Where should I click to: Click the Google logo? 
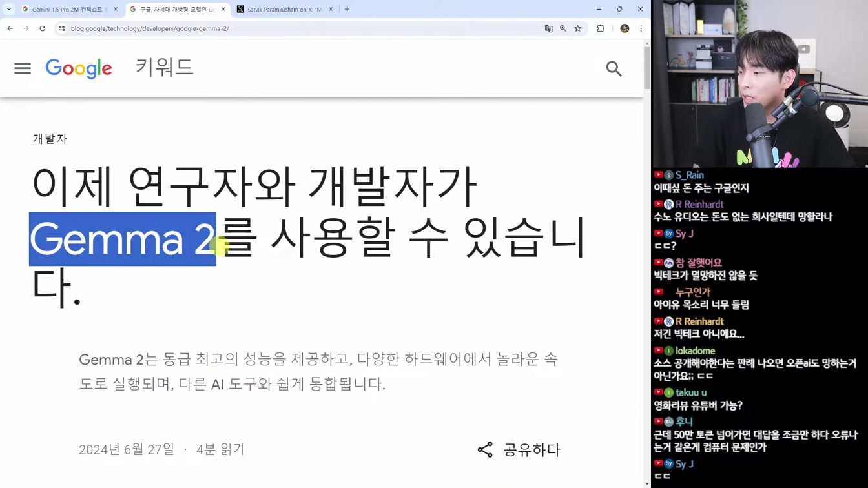[79, 68]
